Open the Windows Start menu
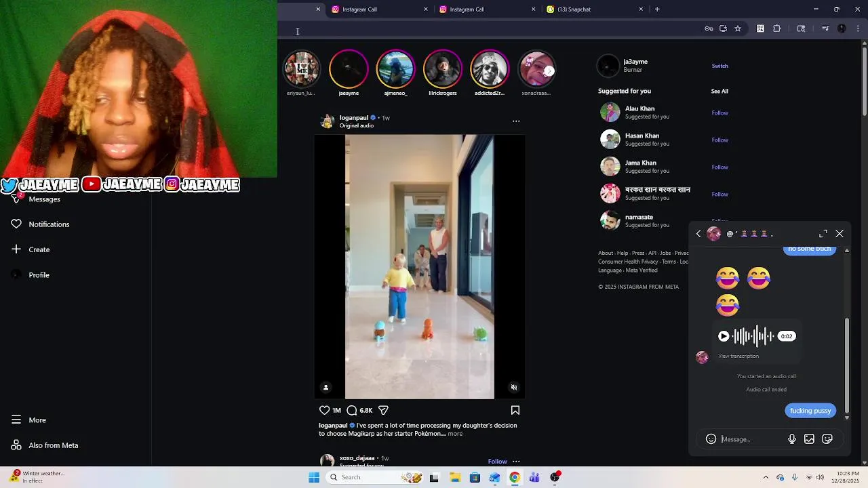 (x=313, y=477)
